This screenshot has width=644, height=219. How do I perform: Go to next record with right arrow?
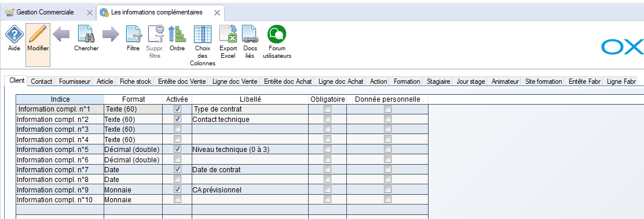[x=111, y=35]
